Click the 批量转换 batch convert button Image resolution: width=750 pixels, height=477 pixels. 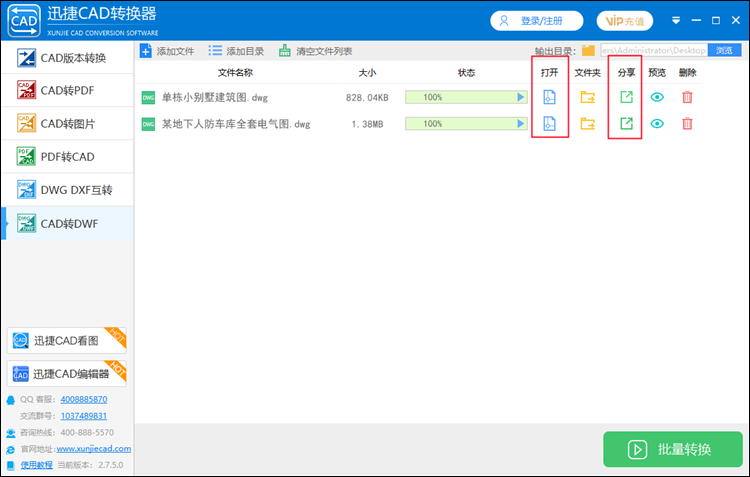(x=673, y=449)
